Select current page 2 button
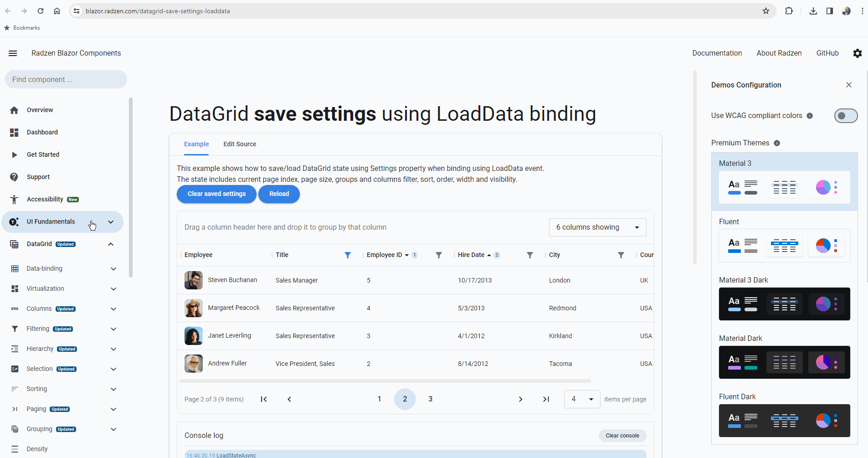868x458 pixels. click(405, 399)
